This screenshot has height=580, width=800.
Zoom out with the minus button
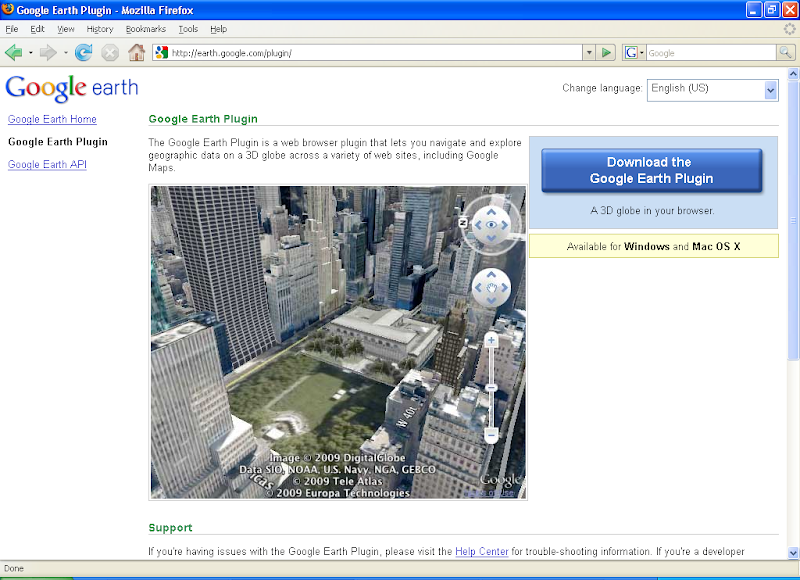tap(491, 435)
